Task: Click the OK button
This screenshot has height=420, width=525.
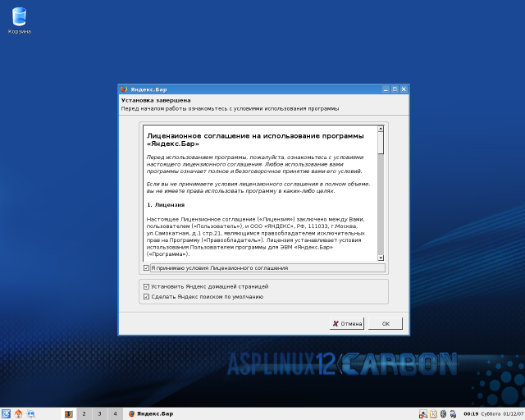Action: click(x=386, y=323)
